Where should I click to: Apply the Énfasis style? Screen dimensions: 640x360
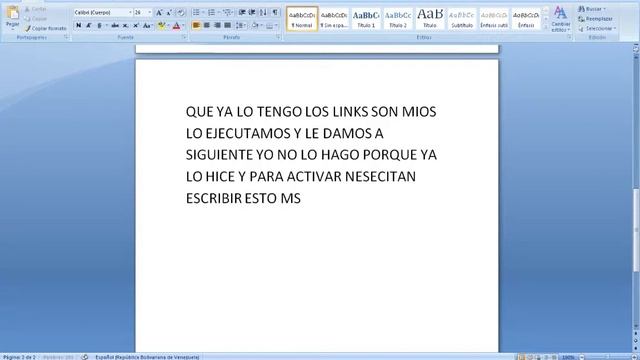(526, 19)
